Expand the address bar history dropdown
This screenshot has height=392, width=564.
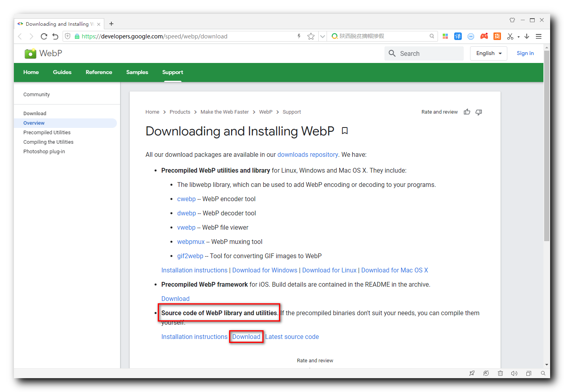coord(322,36)
